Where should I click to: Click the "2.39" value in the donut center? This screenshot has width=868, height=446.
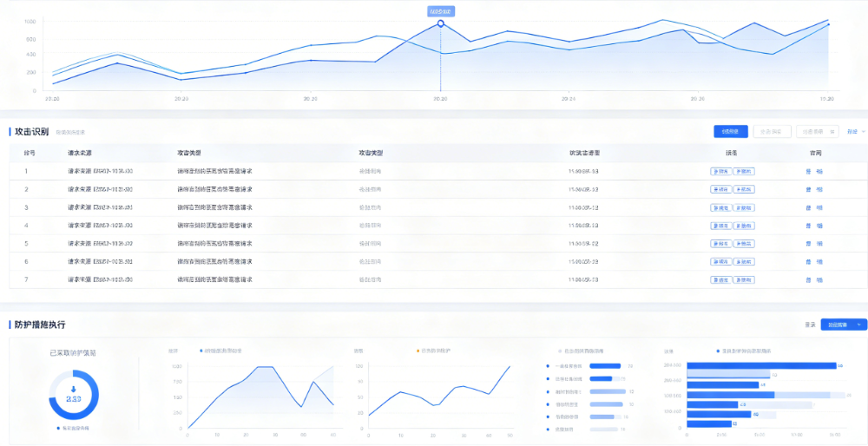point(74,399)
